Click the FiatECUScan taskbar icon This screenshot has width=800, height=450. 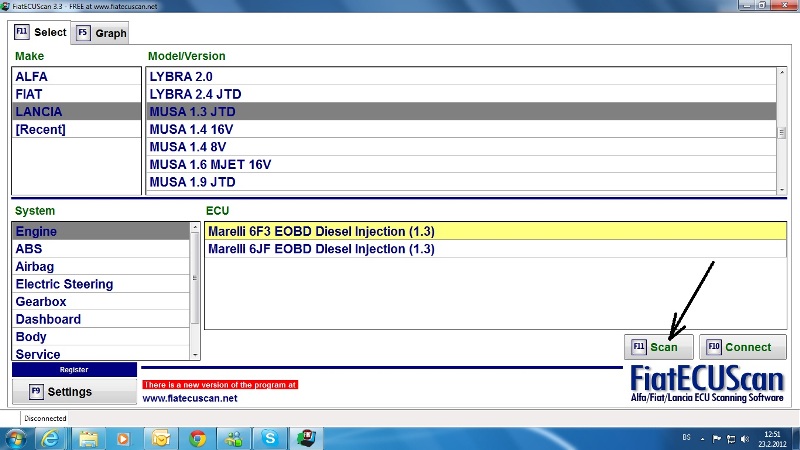pos(306,439)
